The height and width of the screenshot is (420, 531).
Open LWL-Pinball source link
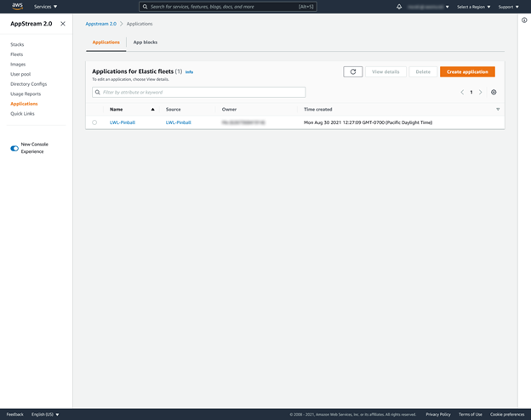point(179,122)
